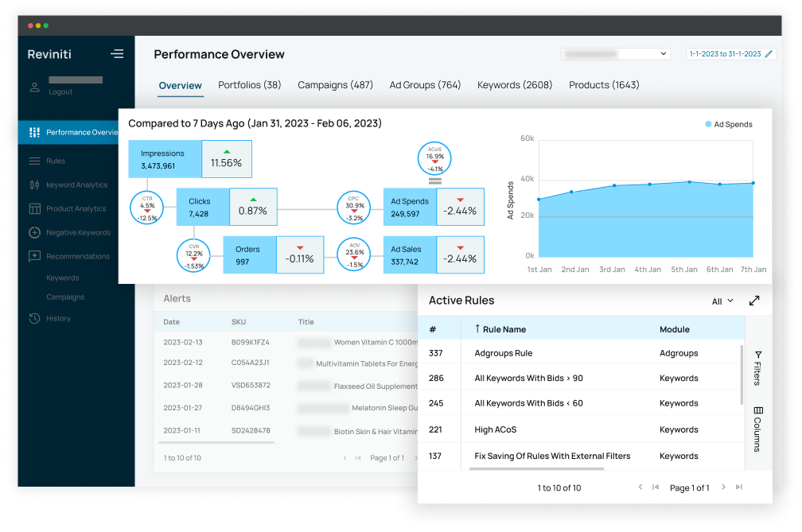Click the Recommendations chat-plus icon
802x532 pixels.
pos(34,256)
